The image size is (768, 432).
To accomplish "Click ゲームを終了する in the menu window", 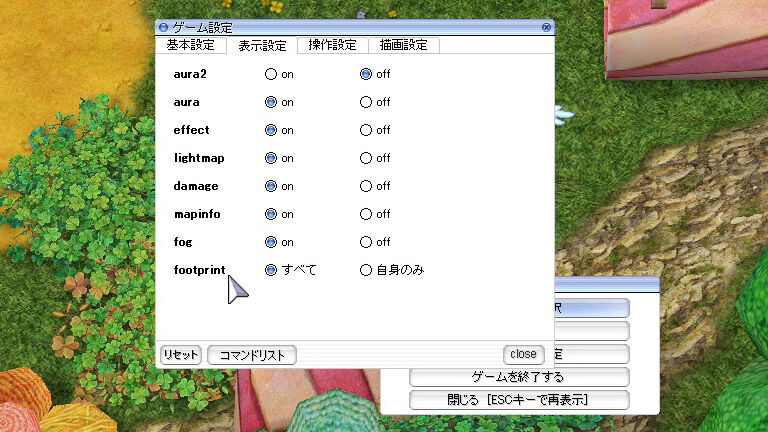I will 519,377.
